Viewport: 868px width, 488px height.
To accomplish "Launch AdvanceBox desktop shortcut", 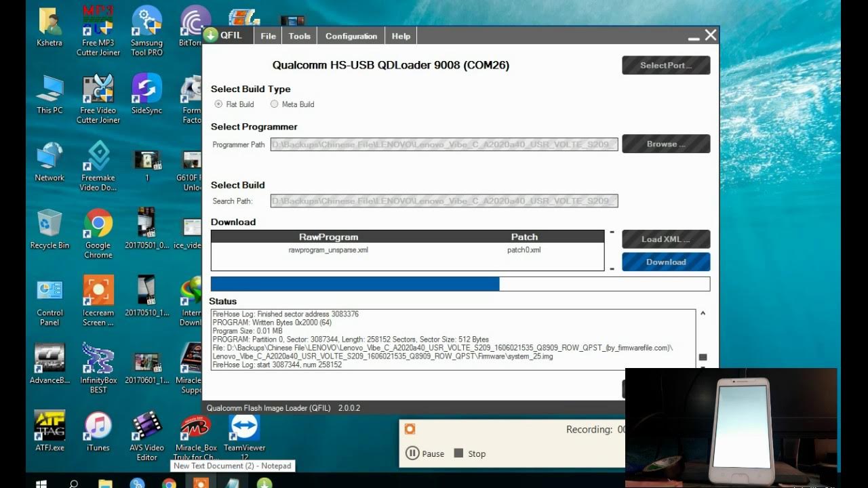I will point(50,365).
